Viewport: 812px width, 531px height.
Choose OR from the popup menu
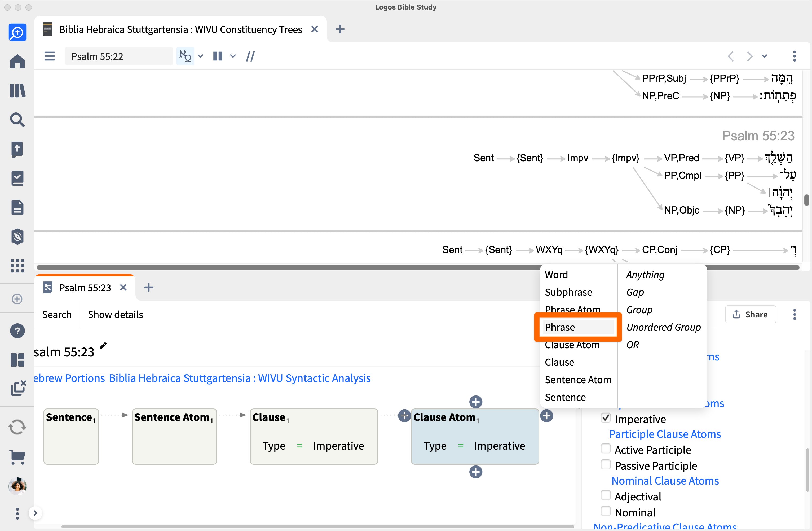633,345
